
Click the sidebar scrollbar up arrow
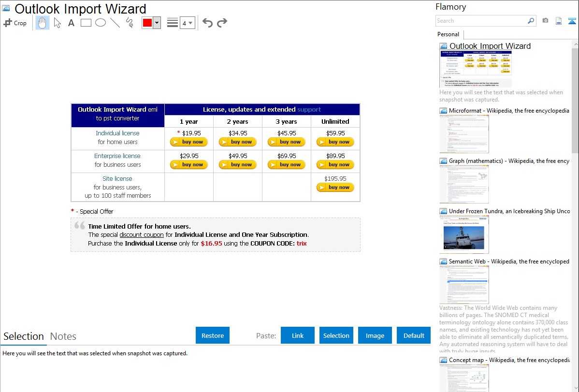click(x=575, y=44)
